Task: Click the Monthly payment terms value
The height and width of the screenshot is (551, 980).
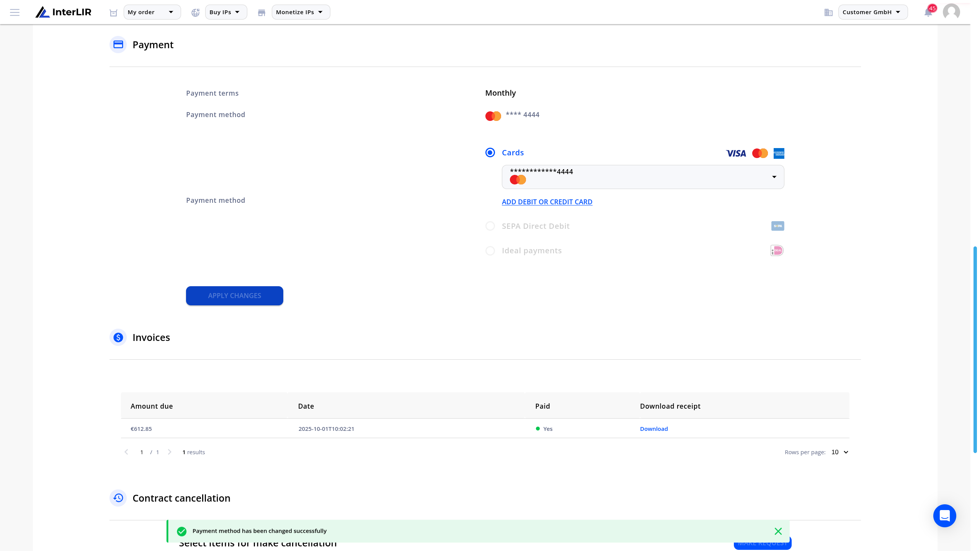Action: click(x=500, y=93)
